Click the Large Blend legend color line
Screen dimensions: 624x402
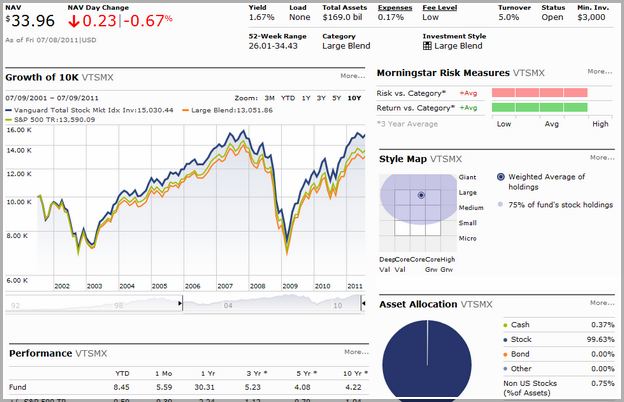185,110
